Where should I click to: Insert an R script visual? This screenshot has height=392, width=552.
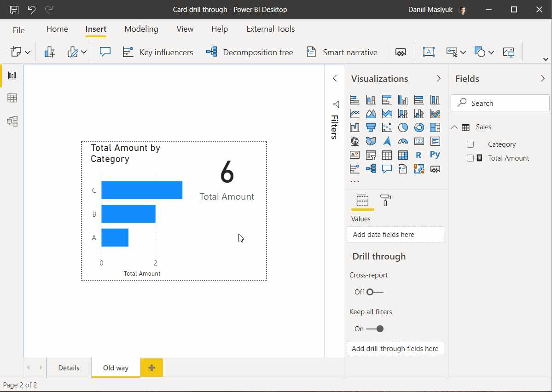pos(419,155)
